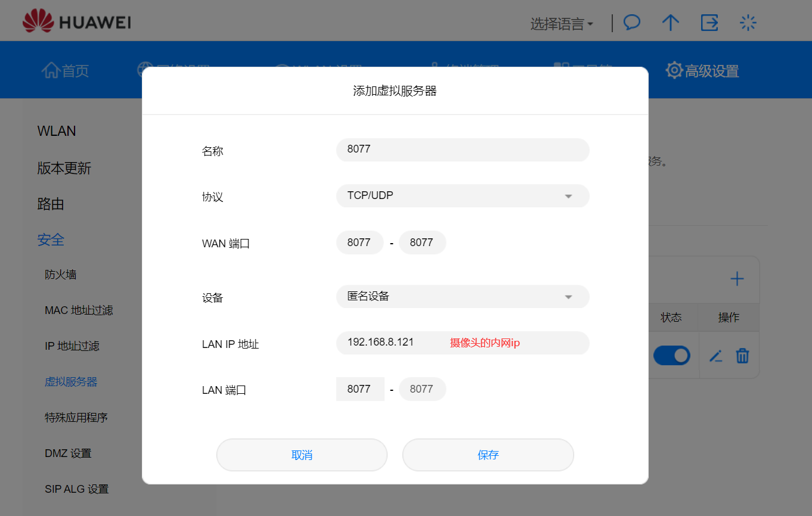
Task: Click the plus icon to add virtual server
Action: click(x=737, y=278)
